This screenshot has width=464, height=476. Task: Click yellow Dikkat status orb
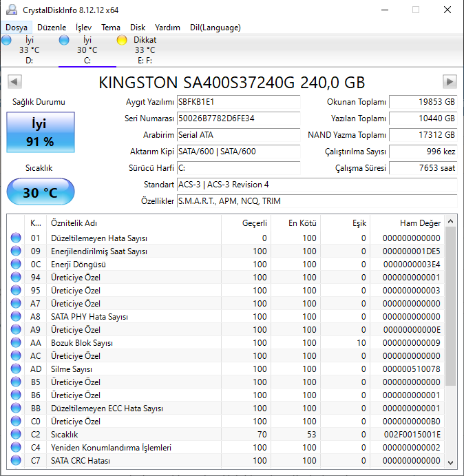click(x=122, y=40)
